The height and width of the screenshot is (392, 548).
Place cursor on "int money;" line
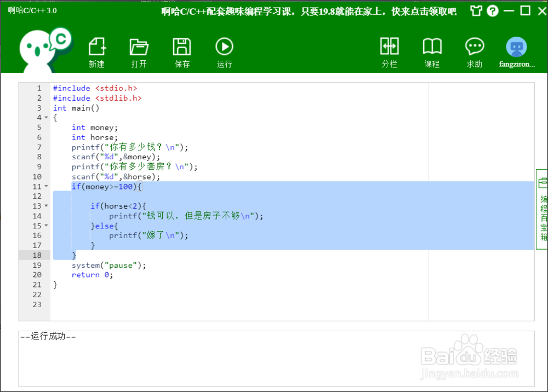(95, 128)
